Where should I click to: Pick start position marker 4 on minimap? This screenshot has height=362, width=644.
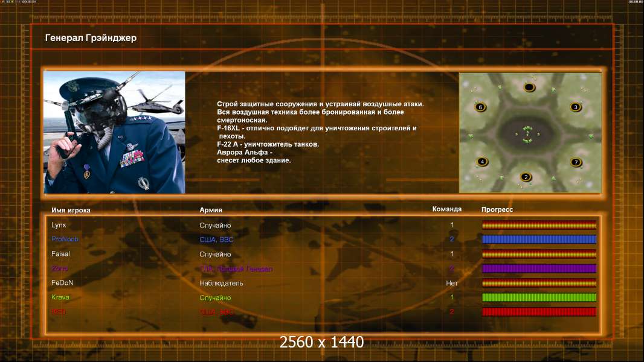coord(482,162)
